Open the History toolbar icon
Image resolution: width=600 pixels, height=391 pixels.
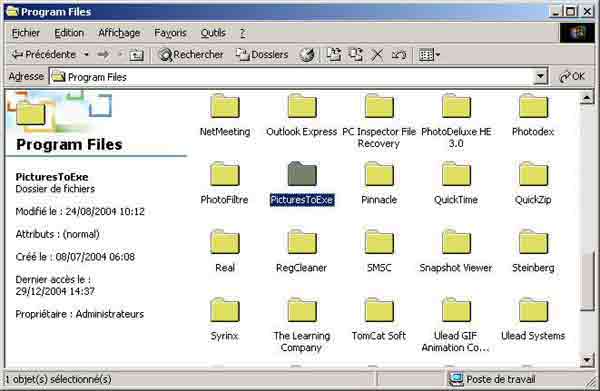point(307,55)
